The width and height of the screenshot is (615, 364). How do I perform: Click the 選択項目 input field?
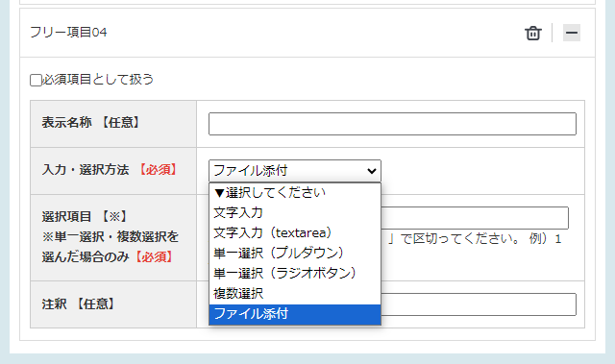[x=475, y=218]
